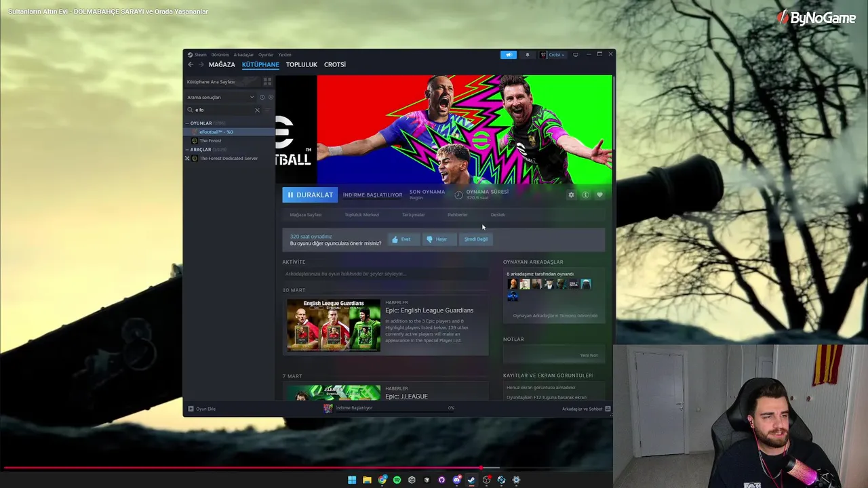Click the library search field
The height and width of the screenshot is (488, 868).
coord(224,110)
